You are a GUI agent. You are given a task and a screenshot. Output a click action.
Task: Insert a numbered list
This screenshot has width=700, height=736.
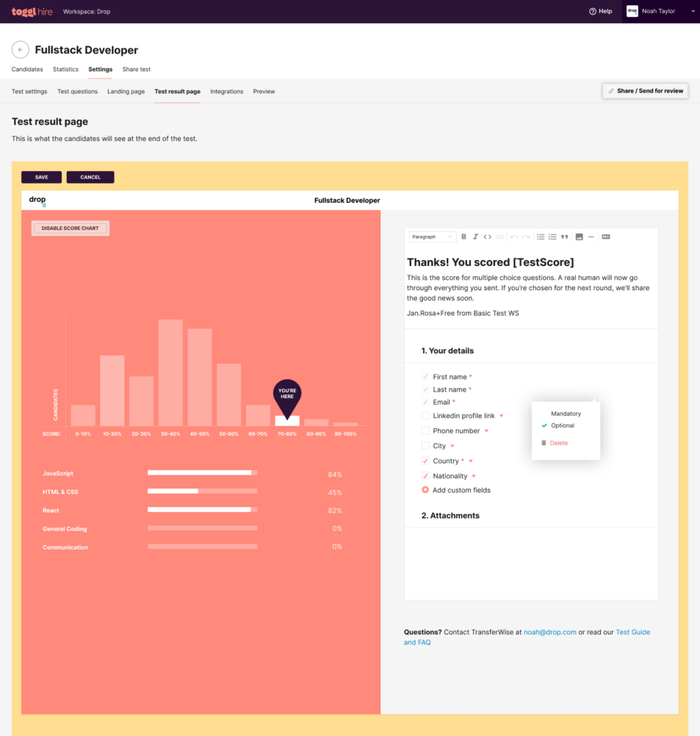(552, 237)
